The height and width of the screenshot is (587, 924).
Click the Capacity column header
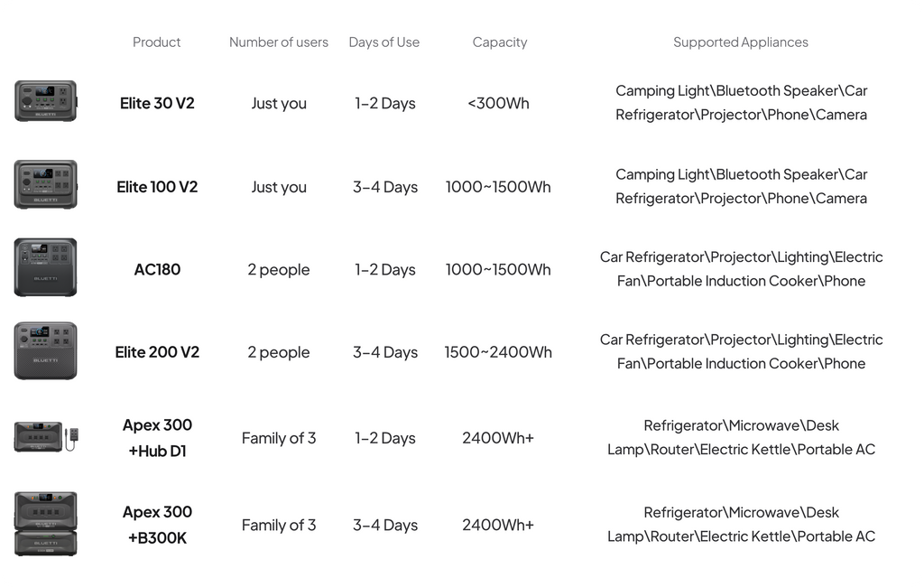(500, 42)
